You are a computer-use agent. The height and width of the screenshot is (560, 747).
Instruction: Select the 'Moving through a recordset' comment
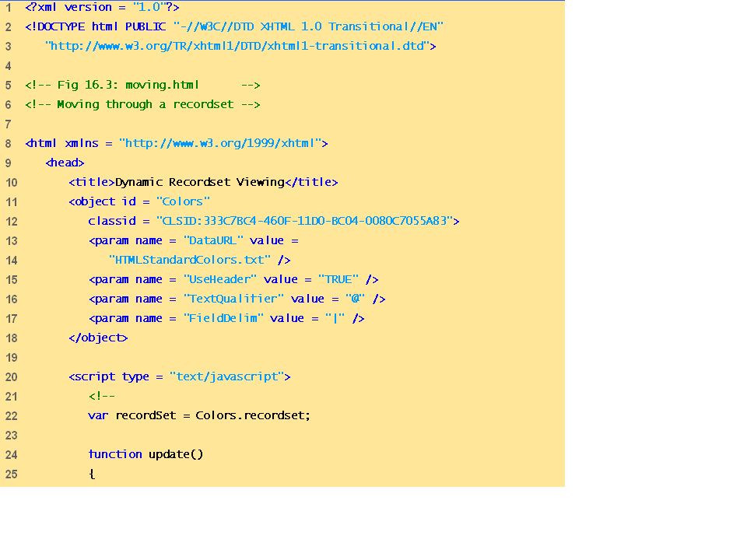pyautogui.click(x=142, y=104)
